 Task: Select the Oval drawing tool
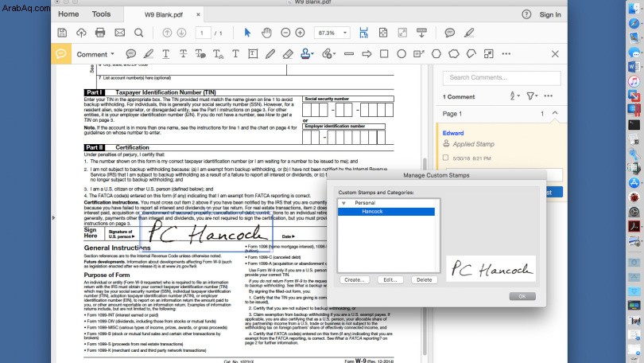point(402,54)
